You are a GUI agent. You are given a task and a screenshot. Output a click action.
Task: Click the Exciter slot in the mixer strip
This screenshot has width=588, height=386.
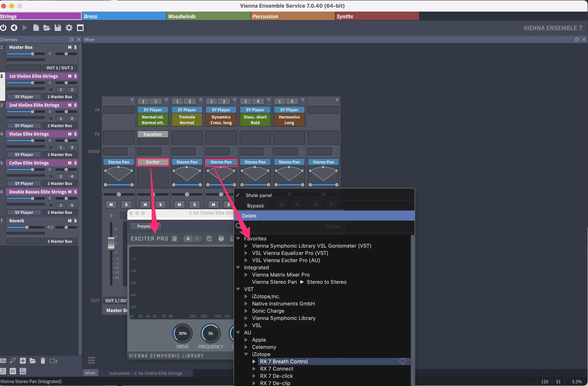click(153, 162)
